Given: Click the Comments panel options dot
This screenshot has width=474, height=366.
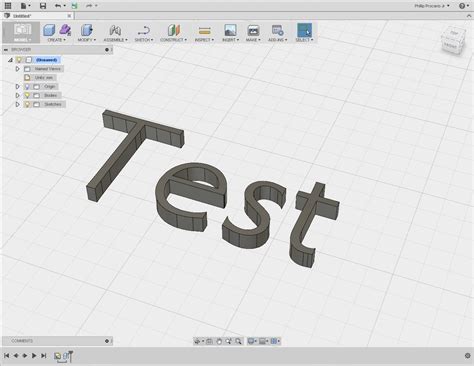Looking at the screenshot, I should pyautogui.click(x=107, y=341).
